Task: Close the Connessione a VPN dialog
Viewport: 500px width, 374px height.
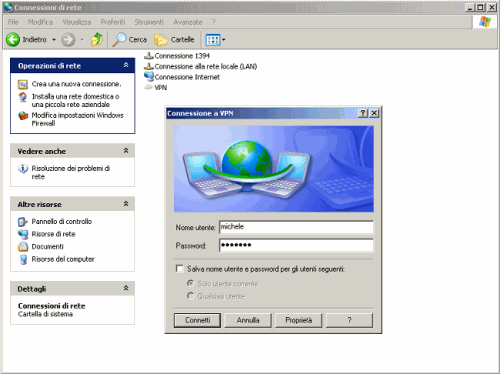Action: click(x=374, y=113)
